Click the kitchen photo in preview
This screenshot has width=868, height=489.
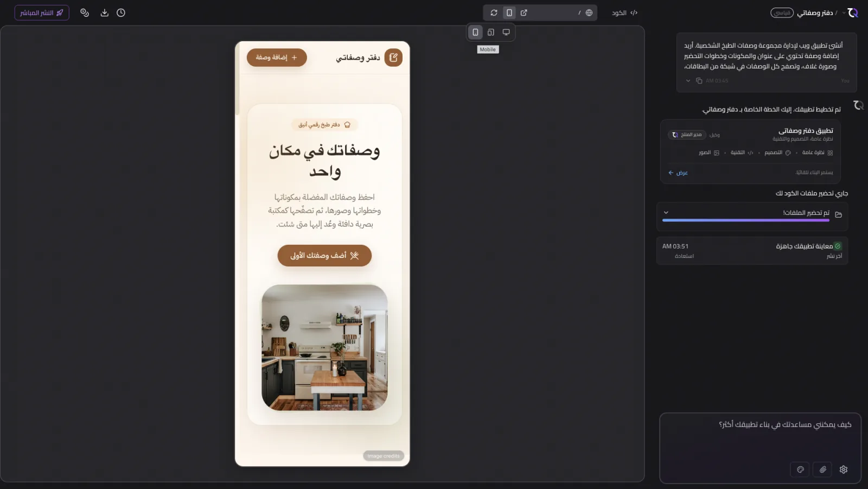point(324,347)
